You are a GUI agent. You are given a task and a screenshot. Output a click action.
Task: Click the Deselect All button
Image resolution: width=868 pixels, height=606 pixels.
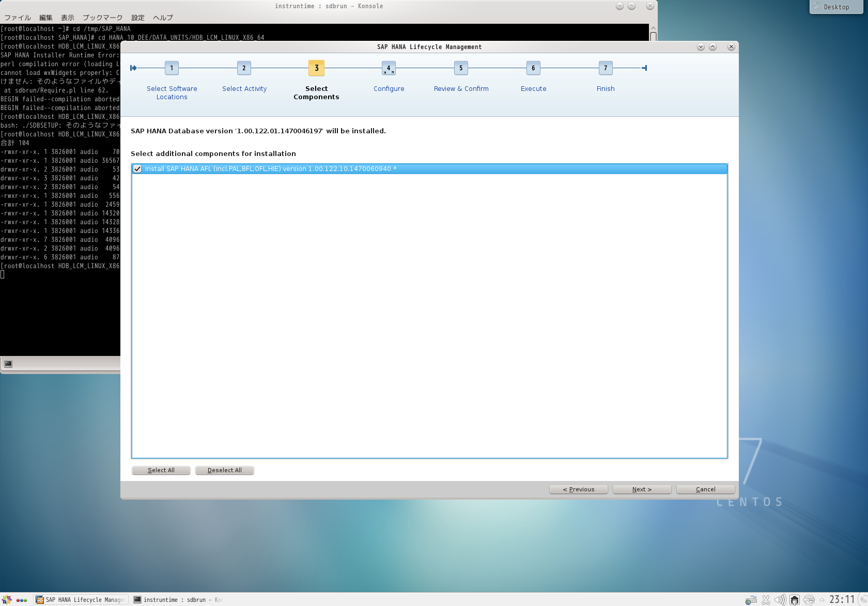pyautogui.click(x=225, y=470)
